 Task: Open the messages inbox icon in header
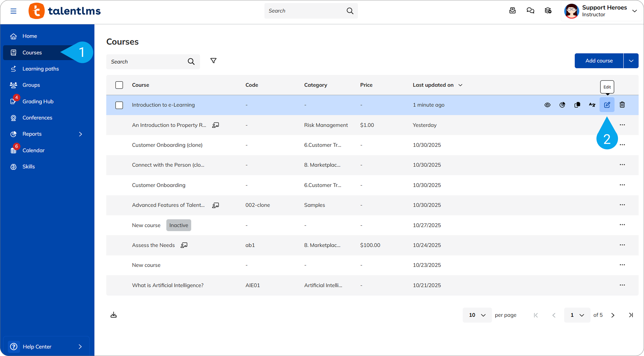coord(512,11)
